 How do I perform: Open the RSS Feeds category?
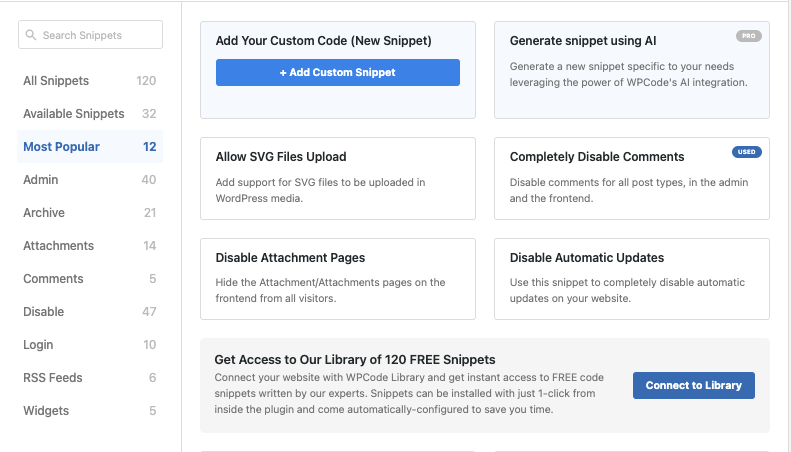click(x=90, y=378)
